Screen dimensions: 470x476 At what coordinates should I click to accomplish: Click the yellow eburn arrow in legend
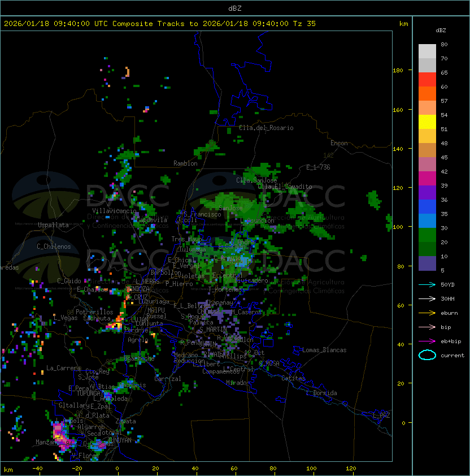(427, 313)
